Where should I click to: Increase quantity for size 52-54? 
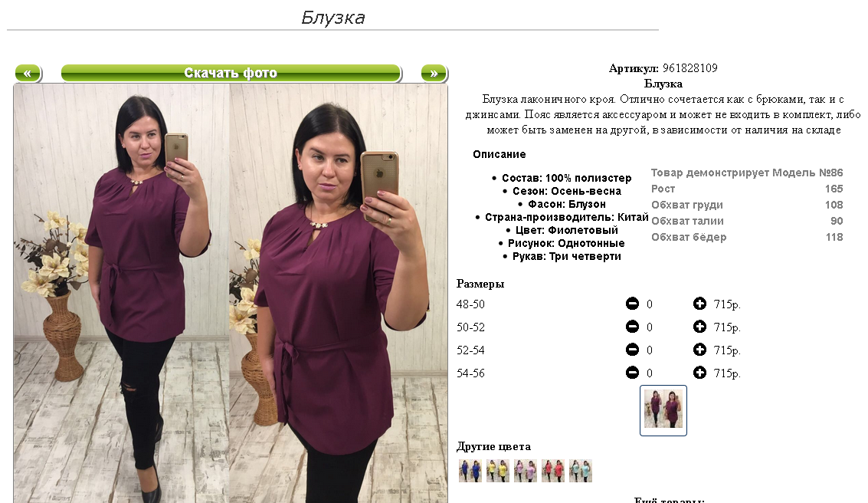tap(699, 350)
